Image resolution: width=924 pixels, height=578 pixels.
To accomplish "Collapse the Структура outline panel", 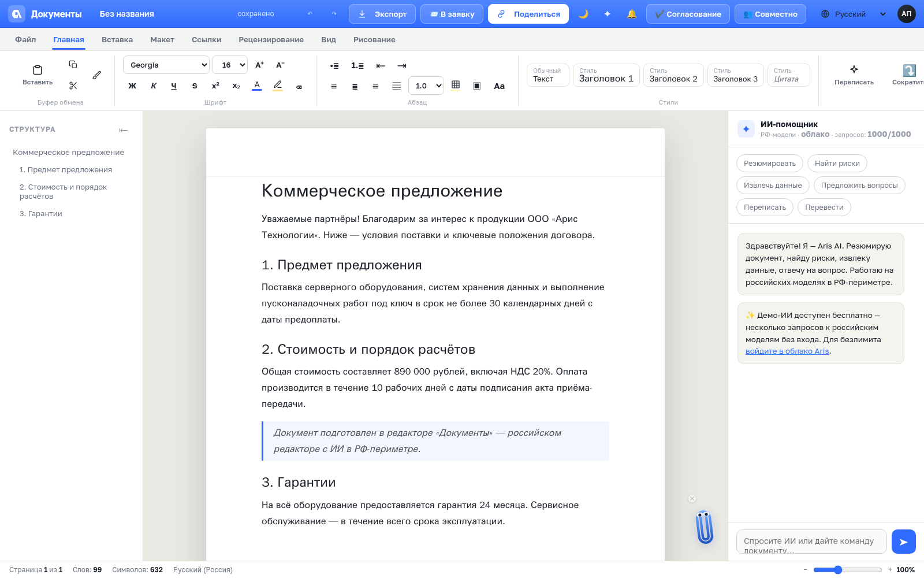I will [x=124, y=130].
